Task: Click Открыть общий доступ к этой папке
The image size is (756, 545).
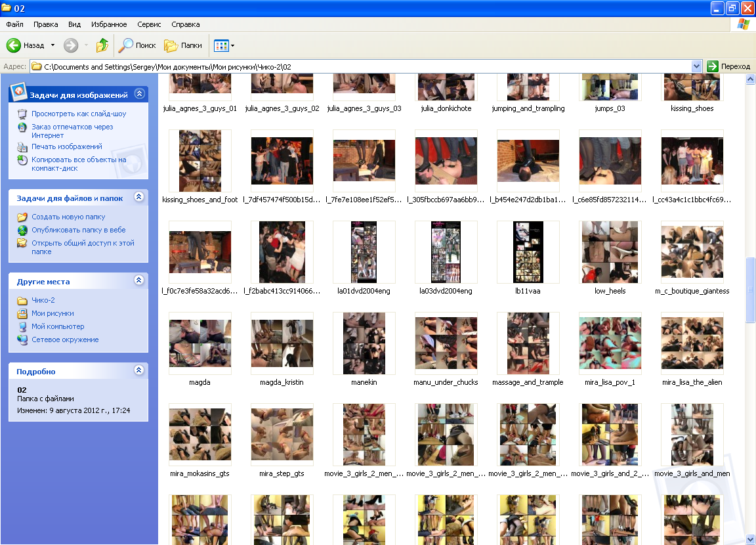Action: tap(83, 248)
